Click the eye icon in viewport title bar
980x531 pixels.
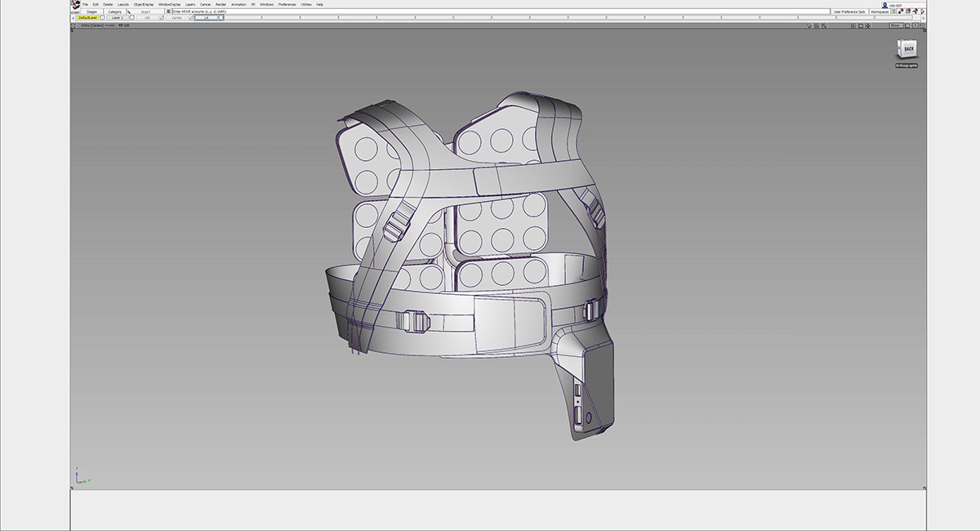click(121, 25)
